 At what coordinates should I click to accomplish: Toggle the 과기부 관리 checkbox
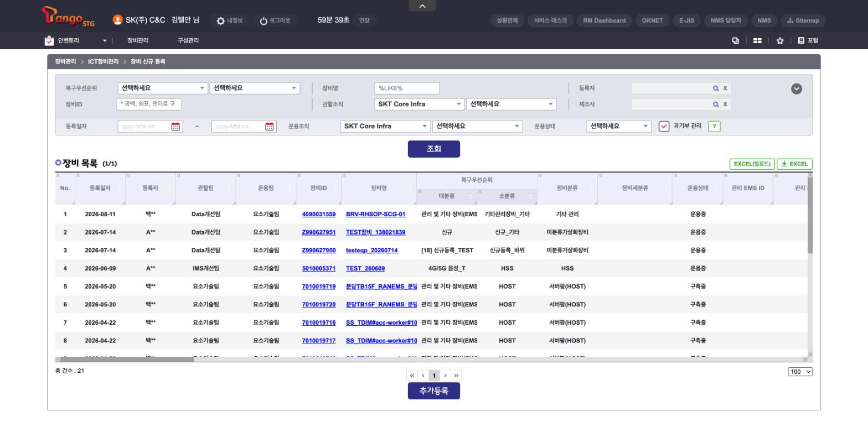point(664,126)
